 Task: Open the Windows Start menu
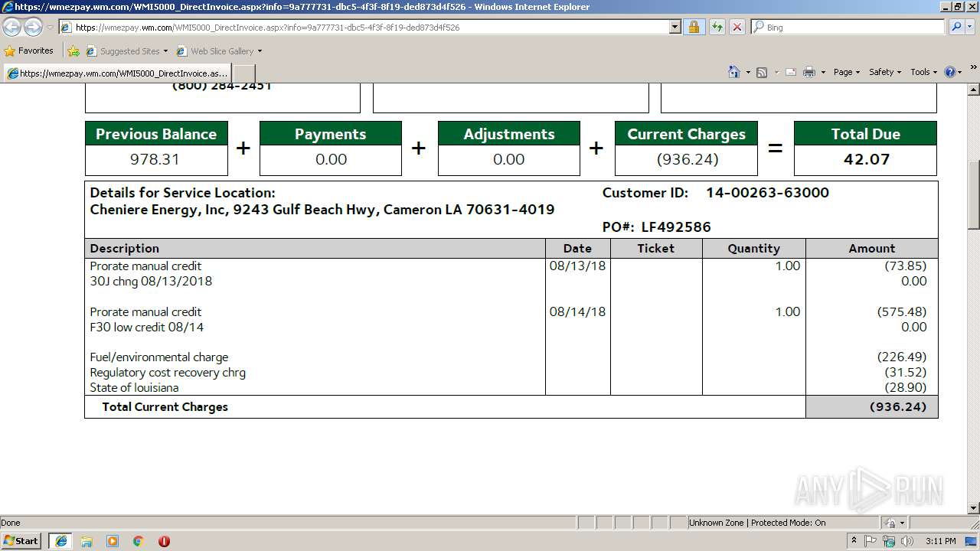click(21, 541)
